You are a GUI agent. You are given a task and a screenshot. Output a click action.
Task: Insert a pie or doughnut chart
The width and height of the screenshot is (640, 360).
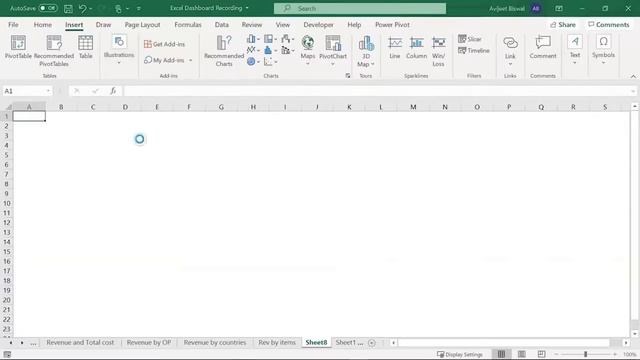coord(253,62)
